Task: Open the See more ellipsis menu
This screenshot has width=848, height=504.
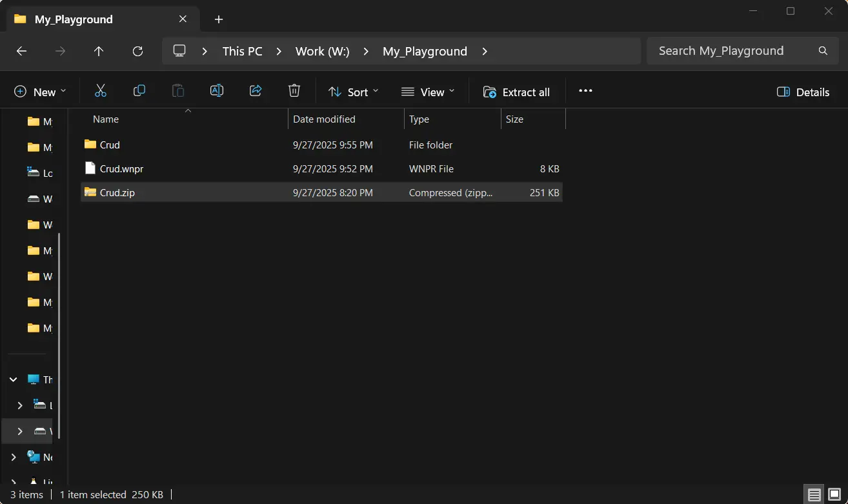Action: [x=585, y=91]
